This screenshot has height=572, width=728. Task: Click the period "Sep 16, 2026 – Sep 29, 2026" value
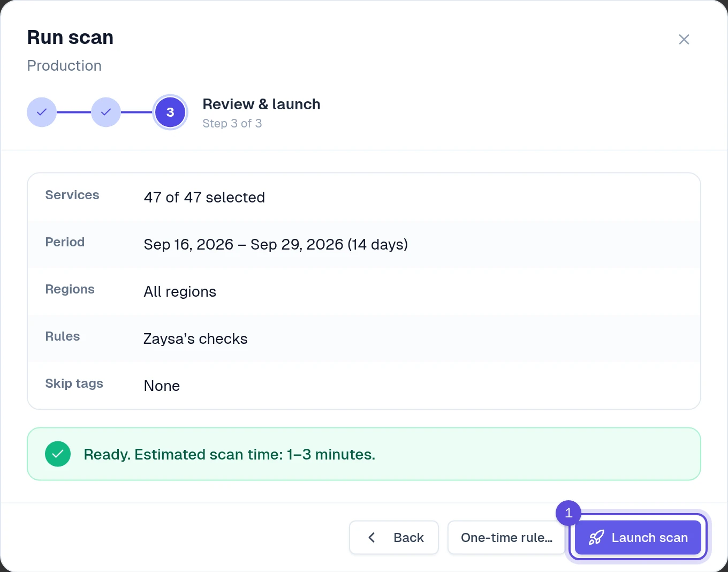[x=276, y=244]
